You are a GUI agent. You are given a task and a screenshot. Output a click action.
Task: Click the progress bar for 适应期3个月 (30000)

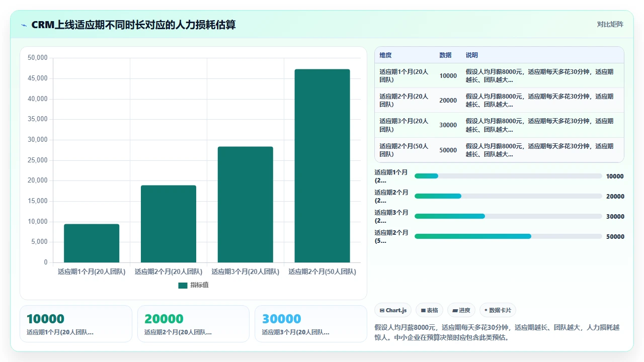pyautogui.click(x=508, y=216)
